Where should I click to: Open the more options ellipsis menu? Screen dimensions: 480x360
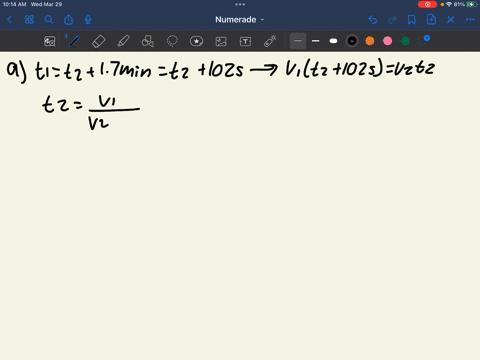click(x=470, y=20)
